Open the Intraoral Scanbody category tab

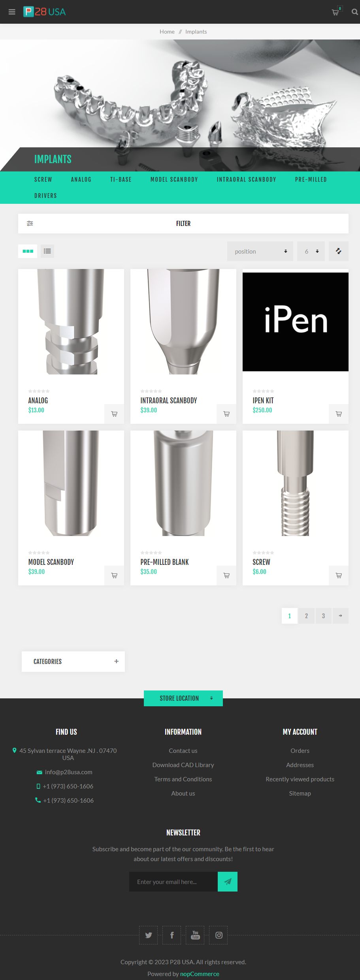[x=247, y=179]
